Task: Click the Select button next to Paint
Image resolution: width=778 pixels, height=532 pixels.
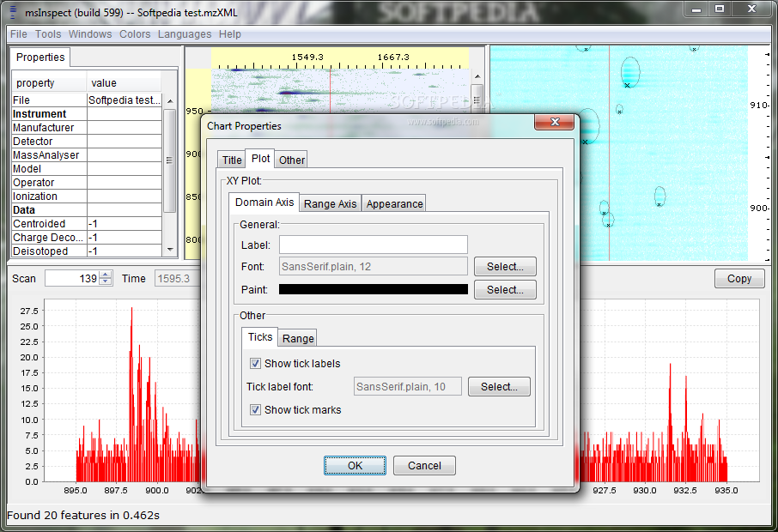Action: click(x=505, y=289)
